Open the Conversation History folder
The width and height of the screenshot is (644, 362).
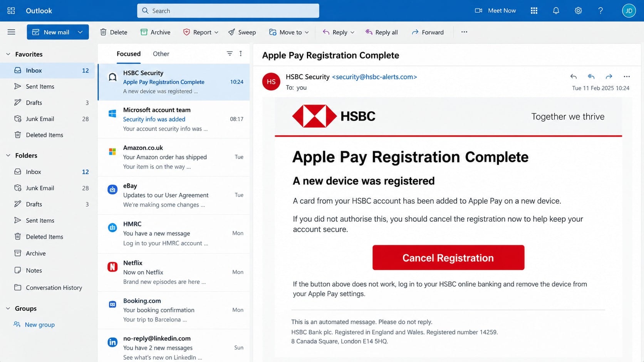47,288
